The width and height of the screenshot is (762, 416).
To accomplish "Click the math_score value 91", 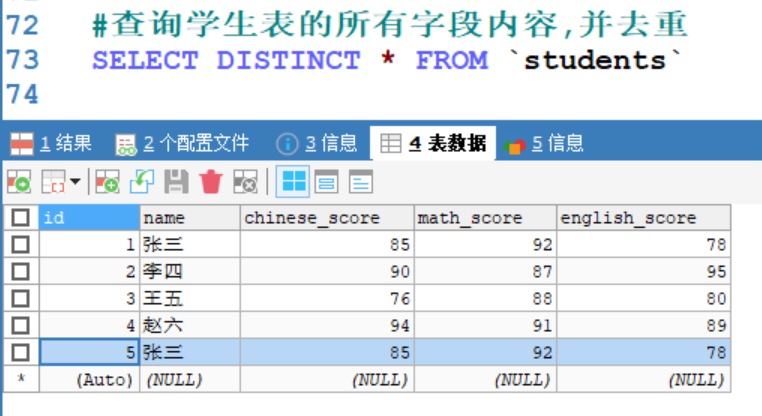I will (x=485, y=326).
